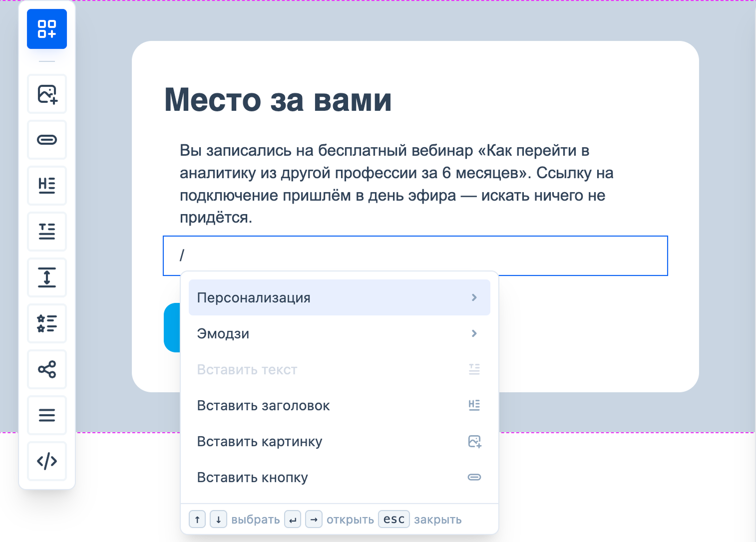756x542 pixels.
Task: Click the heading icon beside Вставить заголовок
Action: tap(474, 405)
